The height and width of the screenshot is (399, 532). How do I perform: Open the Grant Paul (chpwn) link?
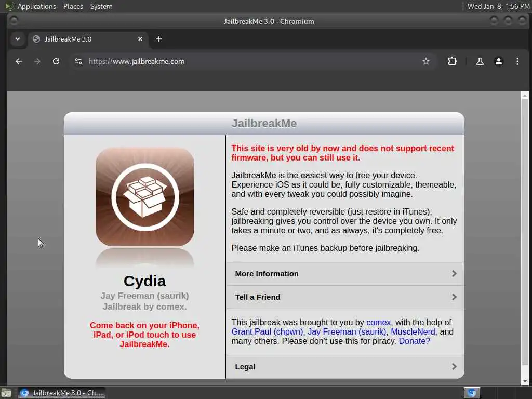(267, 332)
